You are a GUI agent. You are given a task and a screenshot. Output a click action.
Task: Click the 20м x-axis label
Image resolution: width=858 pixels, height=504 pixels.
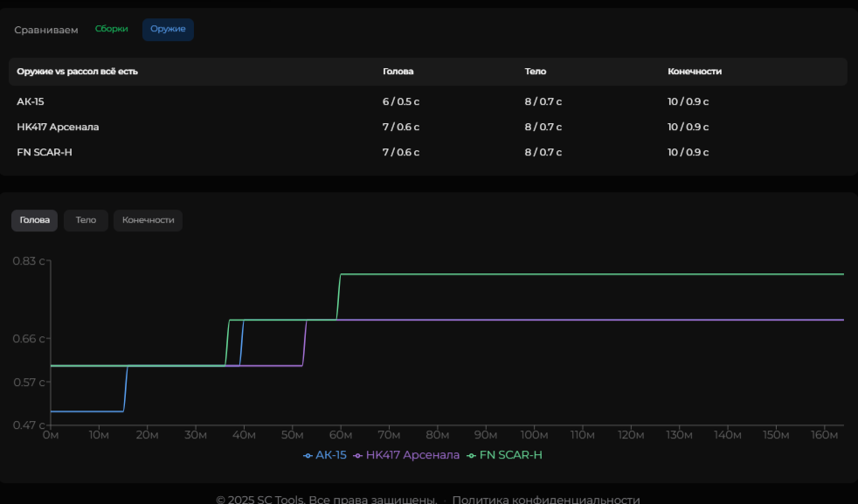pos(147,436)
